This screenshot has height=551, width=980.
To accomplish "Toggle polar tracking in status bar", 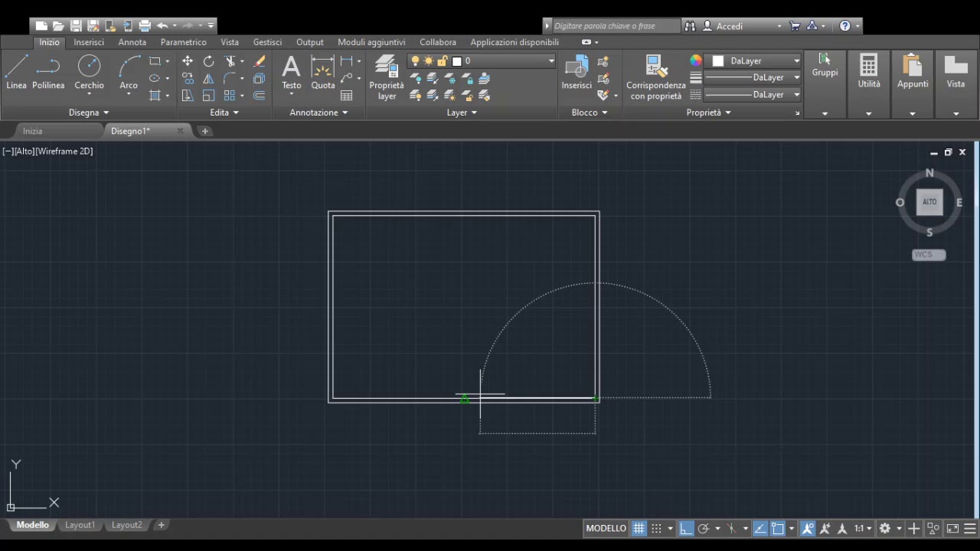I will 704,528.
